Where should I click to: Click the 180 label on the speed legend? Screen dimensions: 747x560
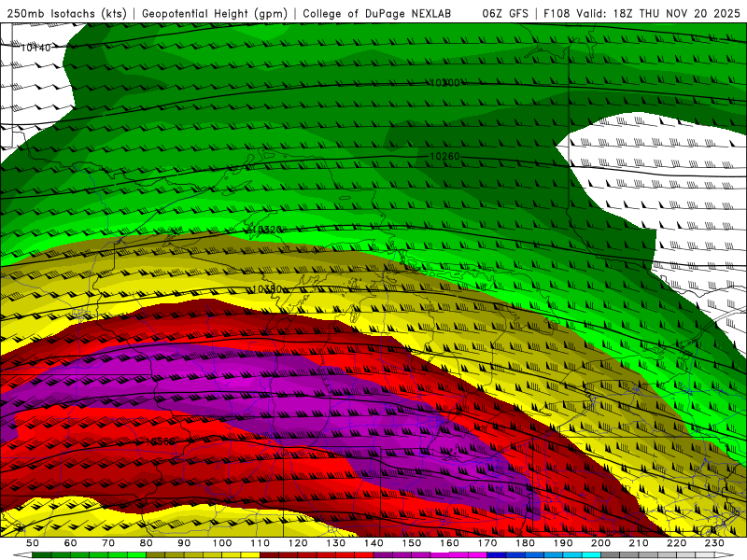coord(525,543)
